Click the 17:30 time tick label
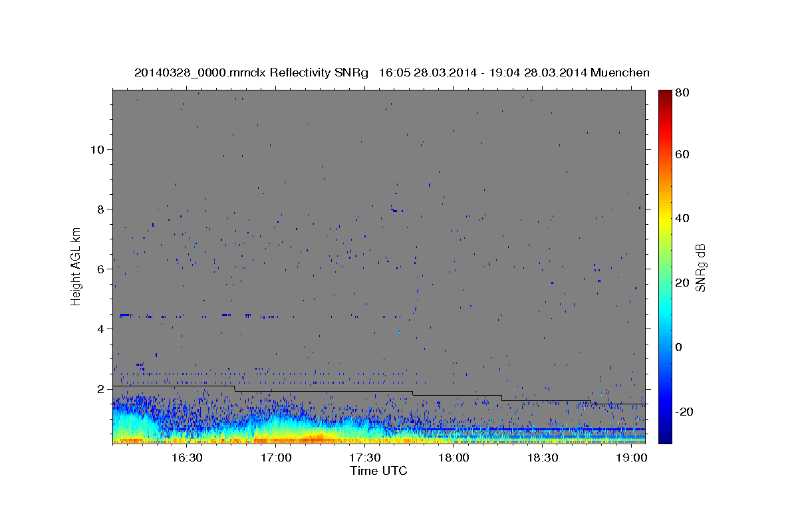798x532 pixels. pyautogui.click(x=364, y=458)
